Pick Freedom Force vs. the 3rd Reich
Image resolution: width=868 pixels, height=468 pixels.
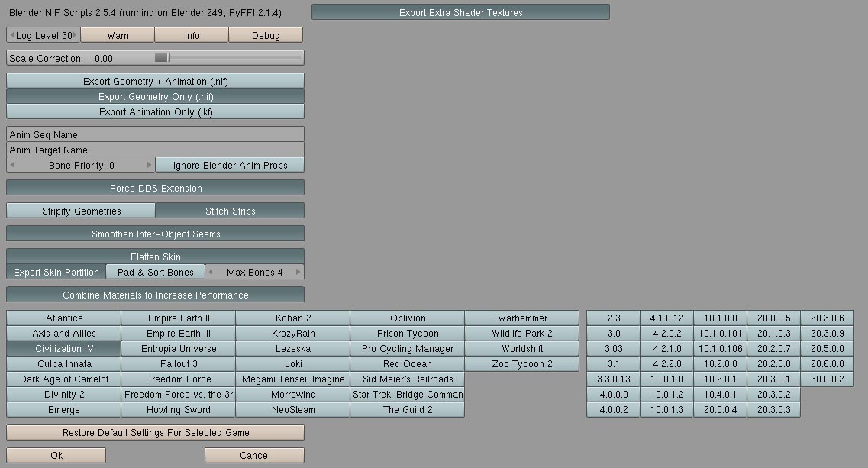tap(178, 395)
